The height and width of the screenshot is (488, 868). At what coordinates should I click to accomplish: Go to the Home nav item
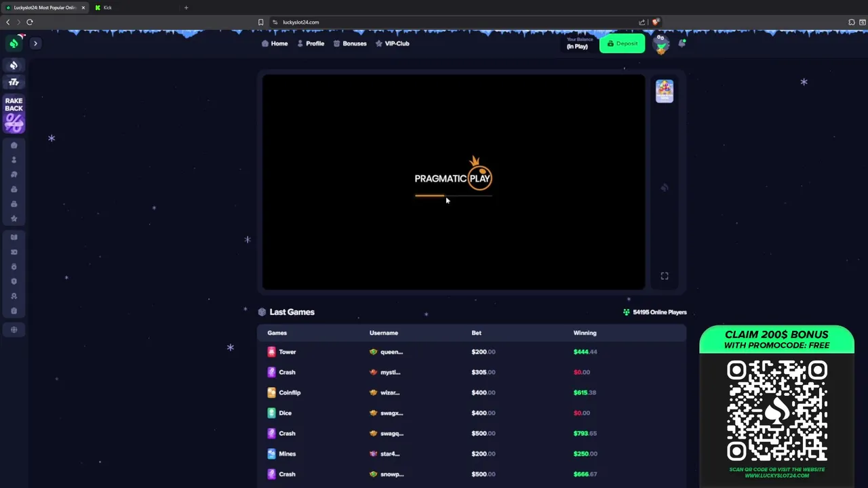click(x=275, y=43)
